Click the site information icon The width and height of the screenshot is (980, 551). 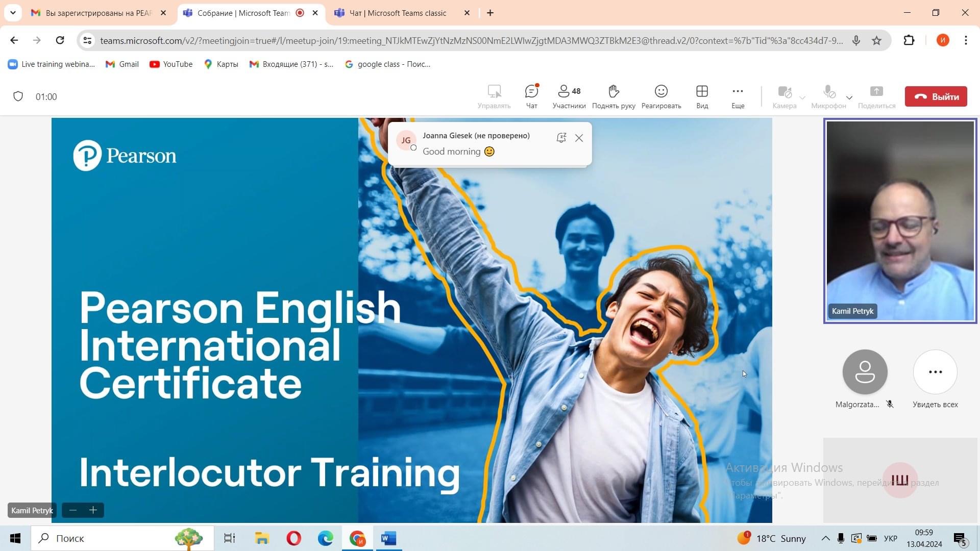click(87, 40)
